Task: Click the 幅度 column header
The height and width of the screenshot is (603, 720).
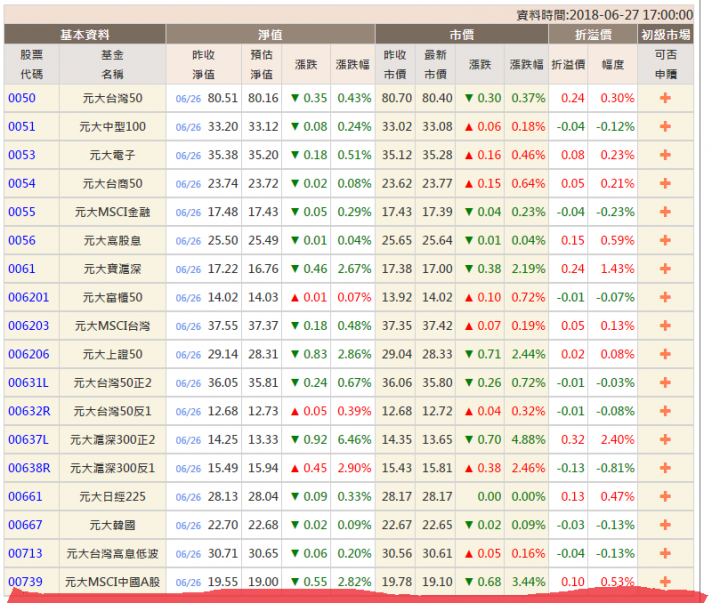Action: 613,64
